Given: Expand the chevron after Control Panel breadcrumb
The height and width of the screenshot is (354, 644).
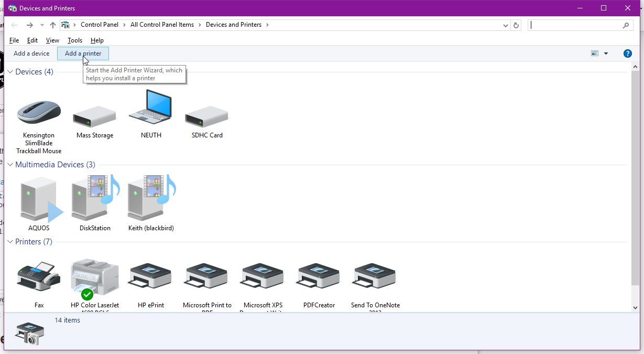Looking at the screenshot, I should [x=124, y=25].
